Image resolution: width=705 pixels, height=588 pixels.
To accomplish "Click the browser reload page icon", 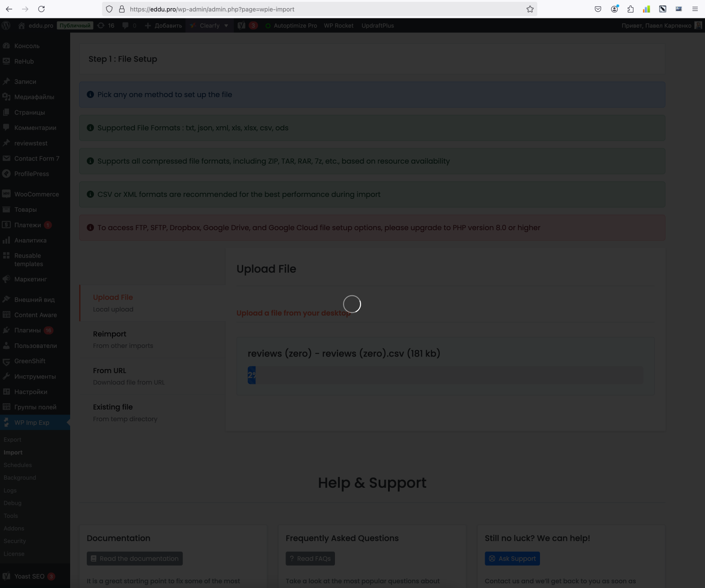I will pos(41,9).
